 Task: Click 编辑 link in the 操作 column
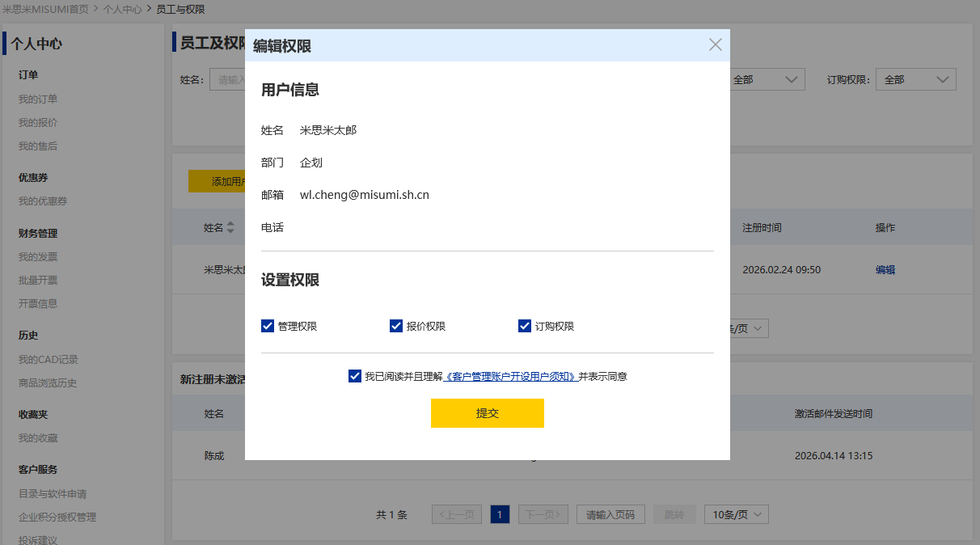tap(885, 270)
